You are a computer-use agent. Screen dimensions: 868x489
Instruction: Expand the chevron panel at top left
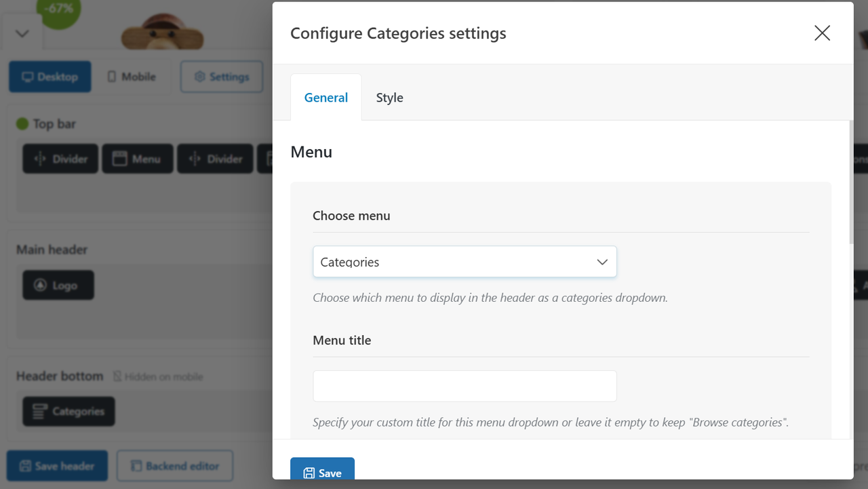point(22,33)
